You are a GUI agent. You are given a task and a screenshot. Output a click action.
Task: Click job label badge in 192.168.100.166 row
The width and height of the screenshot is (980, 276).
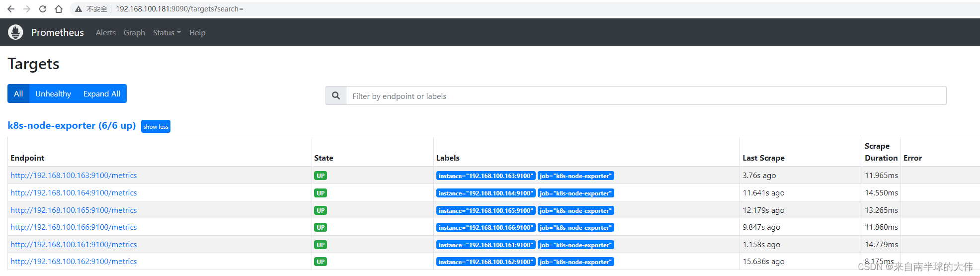coord(576,227)
